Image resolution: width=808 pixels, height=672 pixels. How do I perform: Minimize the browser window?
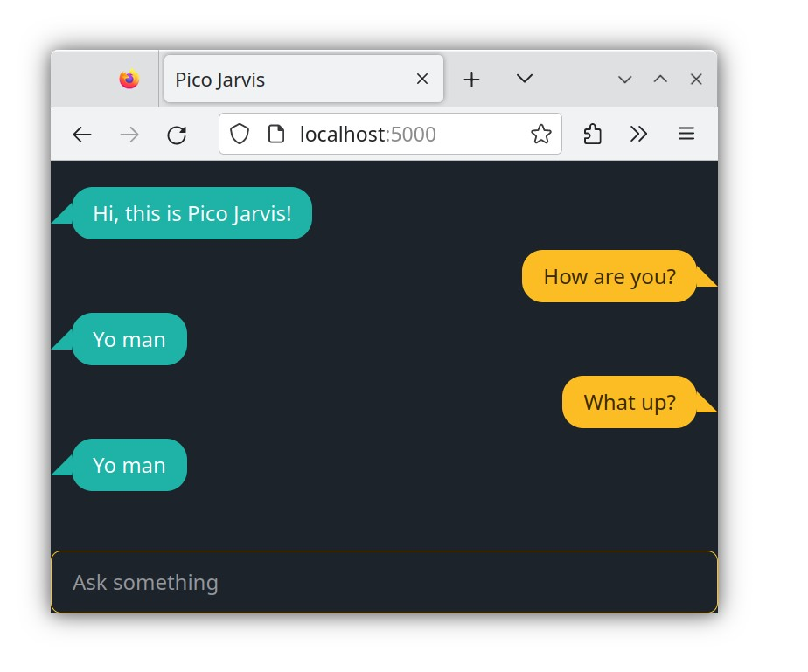624,80
